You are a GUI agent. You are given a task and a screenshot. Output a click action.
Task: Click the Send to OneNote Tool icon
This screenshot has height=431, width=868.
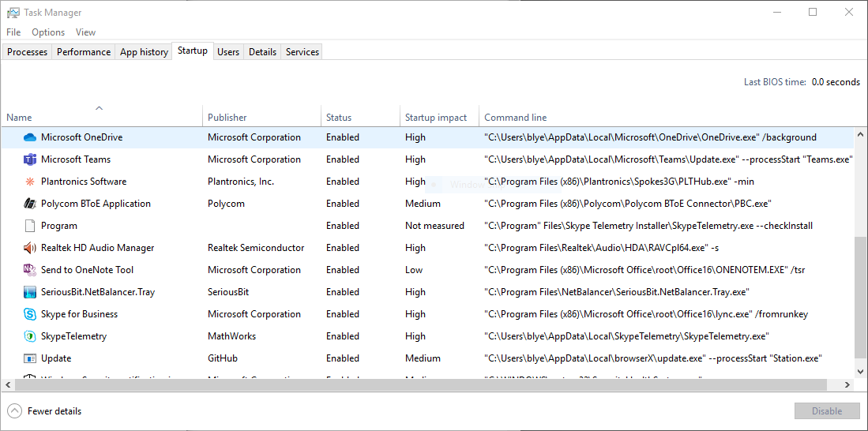tap(30, 270)
